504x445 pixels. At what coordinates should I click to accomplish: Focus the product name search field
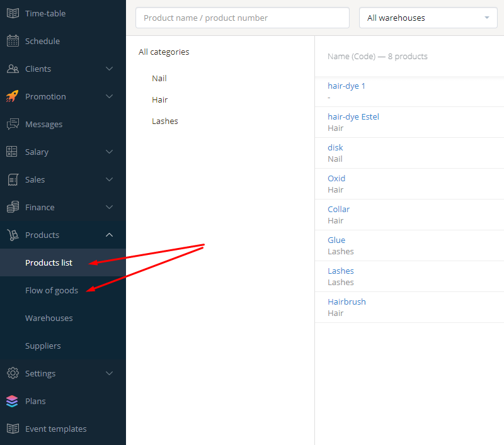click(243, 18)
